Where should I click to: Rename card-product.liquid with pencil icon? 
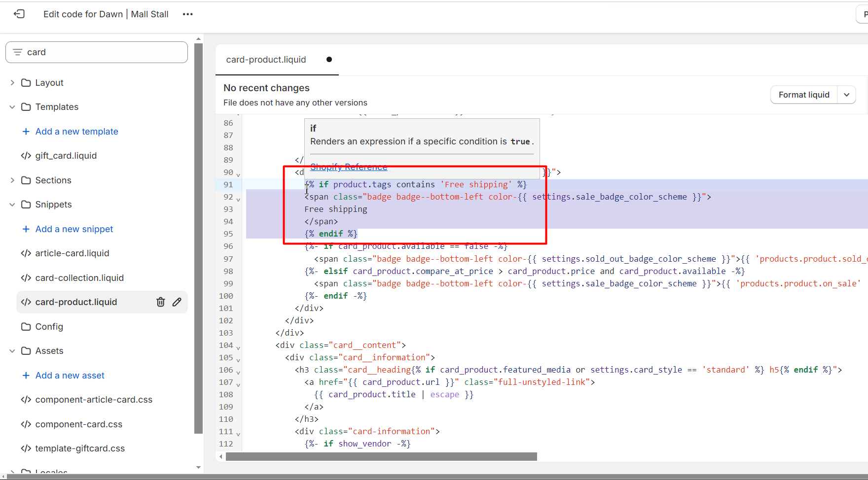pos(177,302)
